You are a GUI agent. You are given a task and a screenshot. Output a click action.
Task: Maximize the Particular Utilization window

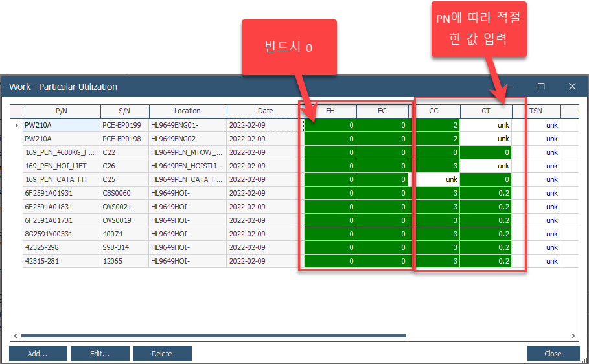coord(541,86)
